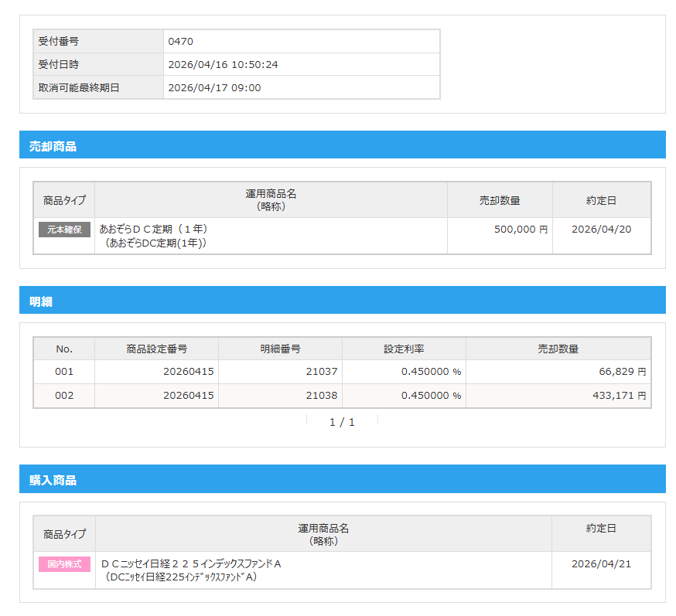
Task: Click the 明細番号 column header
Action: (280, 349)
